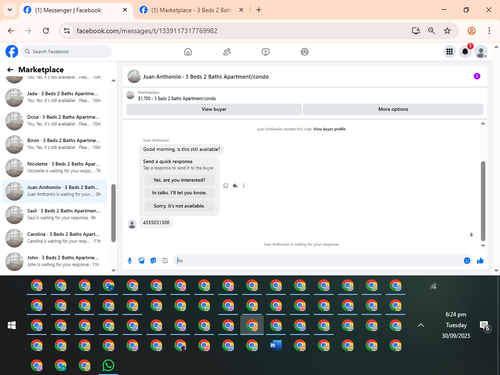500x375 pixels.
Task: Open the Facebook menu grid icon
Action: pyautogui.click(x=449, y=52)
